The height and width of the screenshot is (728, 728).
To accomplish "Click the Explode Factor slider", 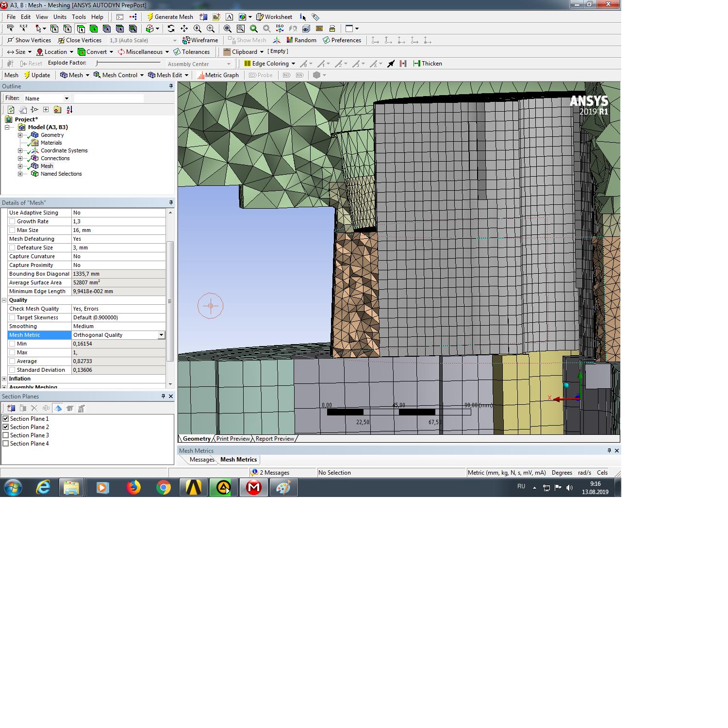I will click(x=128, y=63).
